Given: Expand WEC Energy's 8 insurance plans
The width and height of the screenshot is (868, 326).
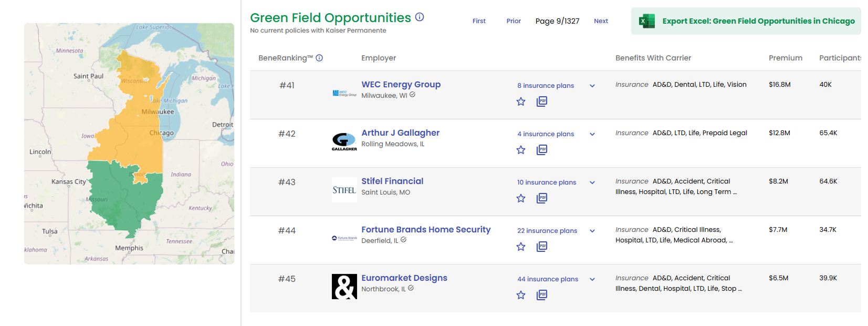Looking at the screenshot, I should [x=592, y=86].
